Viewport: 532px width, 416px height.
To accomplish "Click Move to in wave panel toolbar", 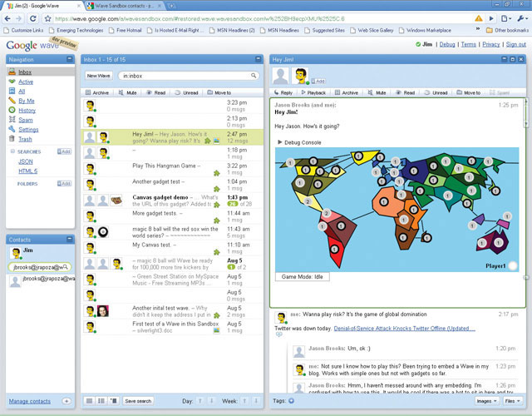I will [x=469, y=92].
